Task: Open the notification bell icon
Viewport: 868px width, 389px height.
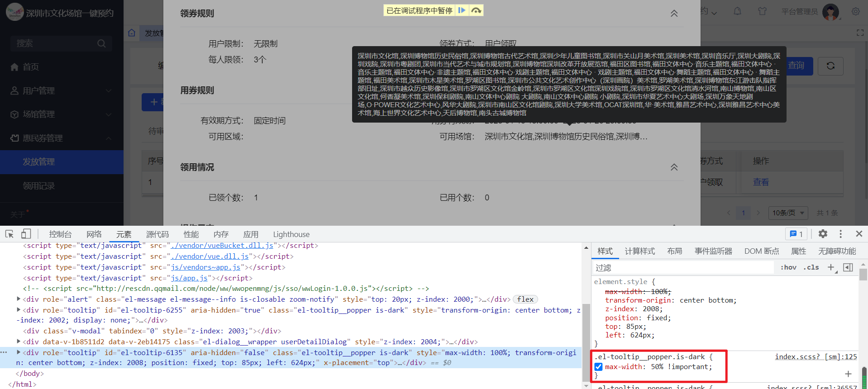Action: point(738,11)
